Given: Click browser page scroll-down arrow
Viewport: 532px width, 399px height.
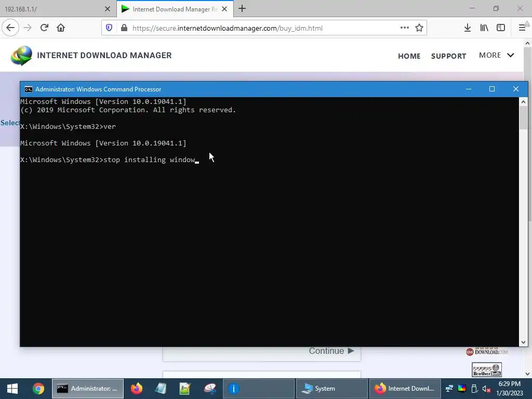Looking at the screenshot, I should [527, 374].
